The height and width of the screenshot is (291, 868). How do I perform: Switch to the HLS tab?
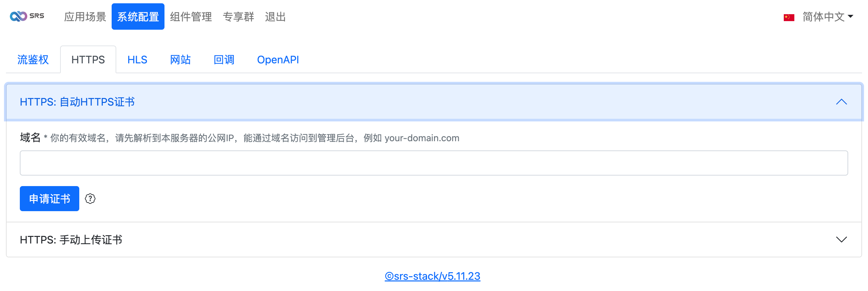point(137,59)
